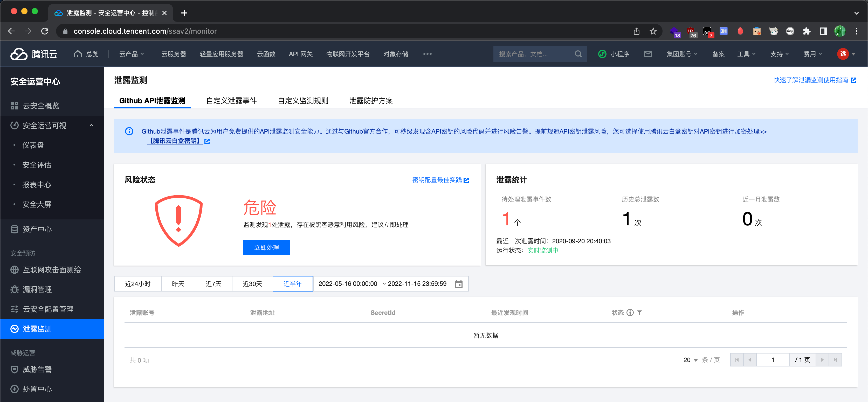The image size is (868, 402).
Task: Open the date range calendar icon
Action: coord(459,284)
